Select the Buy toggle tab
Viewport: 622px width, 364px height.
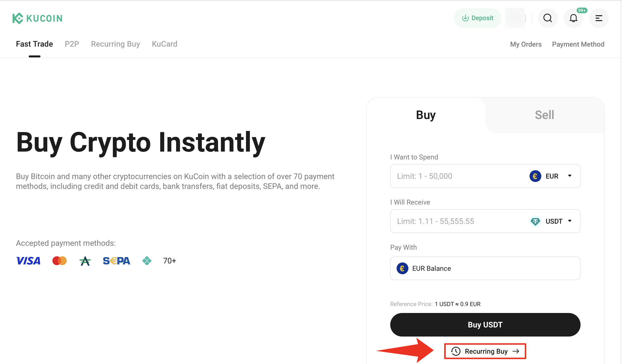coord(426,115)
